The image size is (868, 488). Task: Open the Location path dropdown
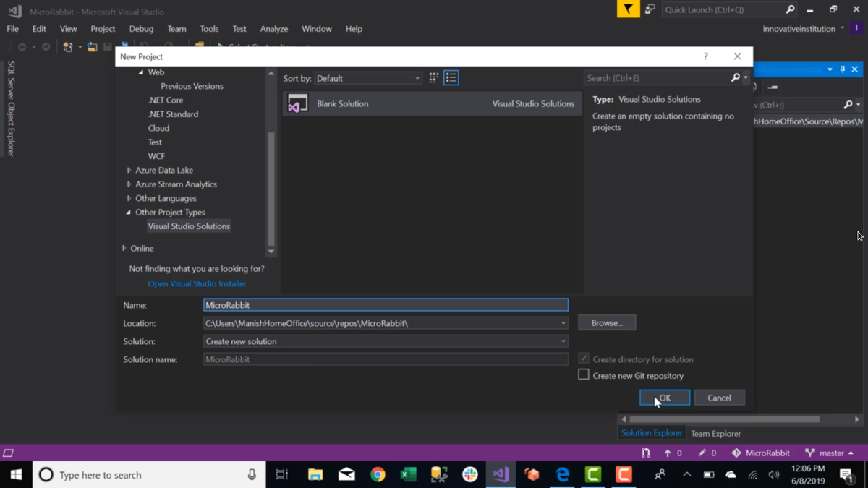tap(563, 323)
